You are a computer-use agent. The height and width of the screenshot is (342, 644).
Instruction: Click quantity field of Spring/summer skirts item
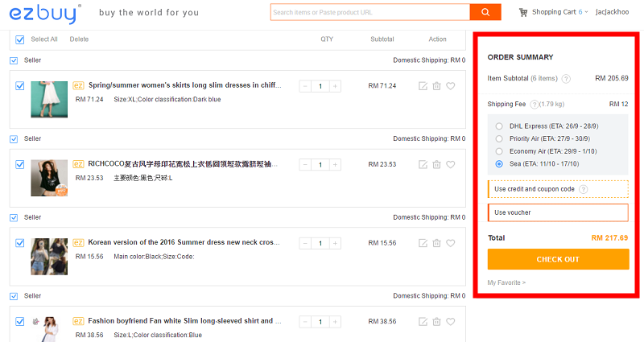tap(320, 86)
